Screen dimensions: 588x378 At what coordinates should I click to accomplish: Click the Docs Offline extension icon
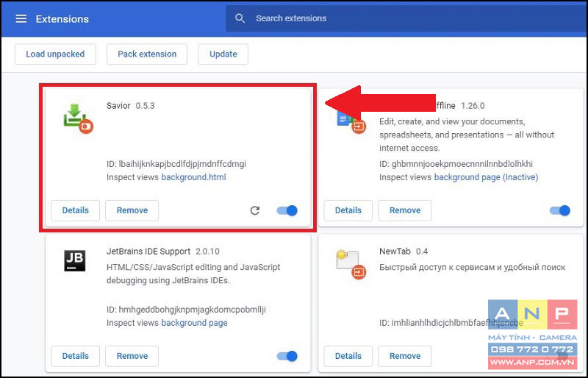351,123
